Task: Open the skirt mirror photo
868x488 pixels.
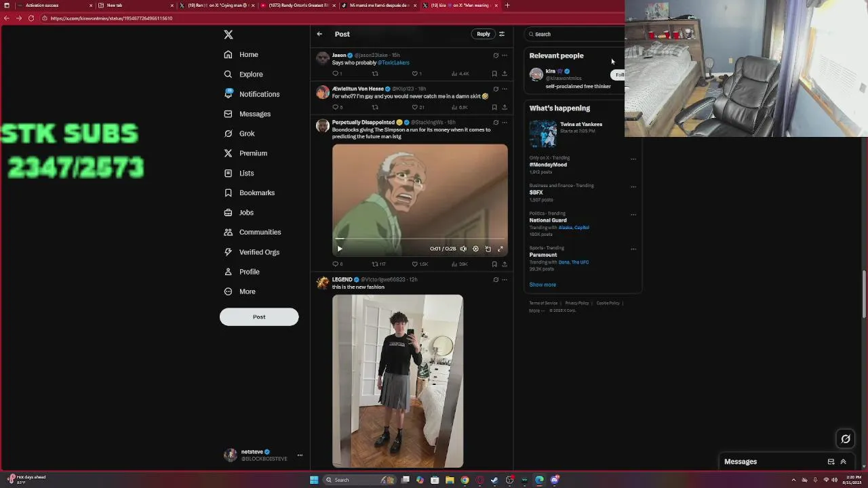Action: click(397, 381)
